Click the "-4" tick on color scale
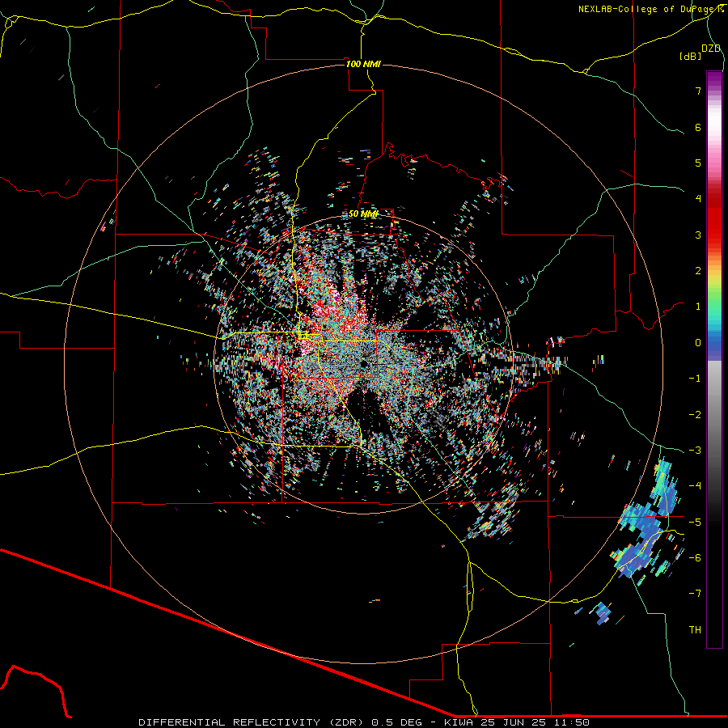Screen dimensions: 728x728 695,486
